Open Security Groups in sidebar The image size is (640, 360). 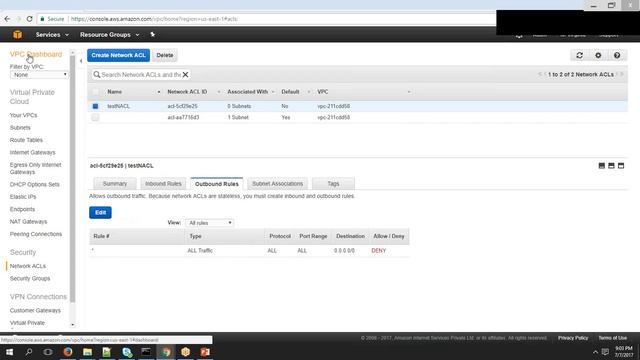coord(30,278)
